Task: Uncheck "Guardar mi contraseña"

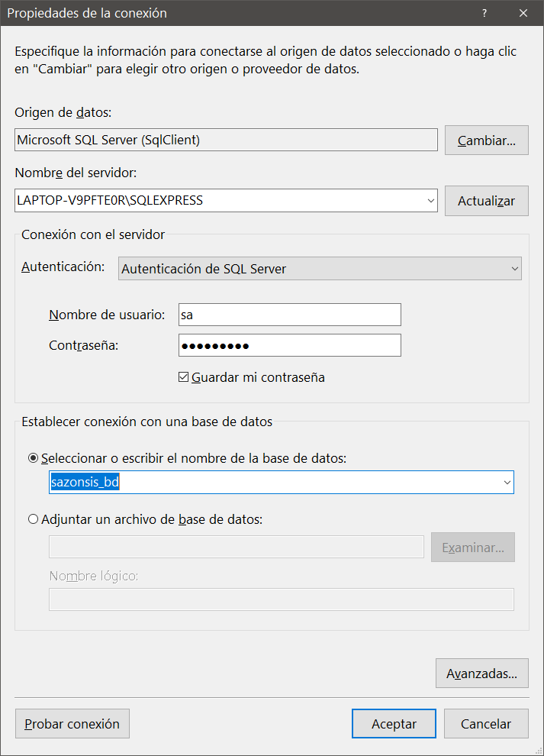Action: coord(184,376)
